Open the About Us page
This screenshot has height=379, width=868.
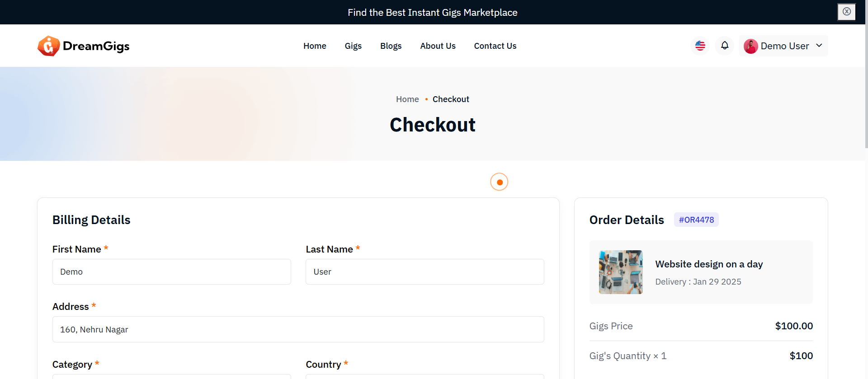(x=438, y=46)
